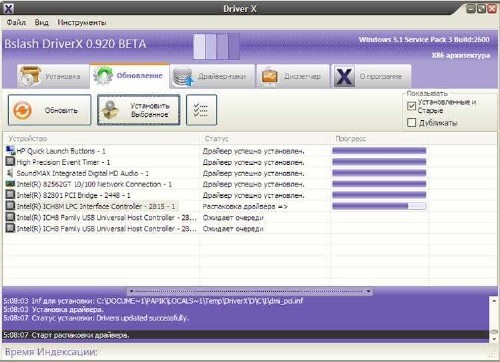Screen dimensions: 500x362
Task: Click log line Drivers updated successfully
Action: pos(96,318)
